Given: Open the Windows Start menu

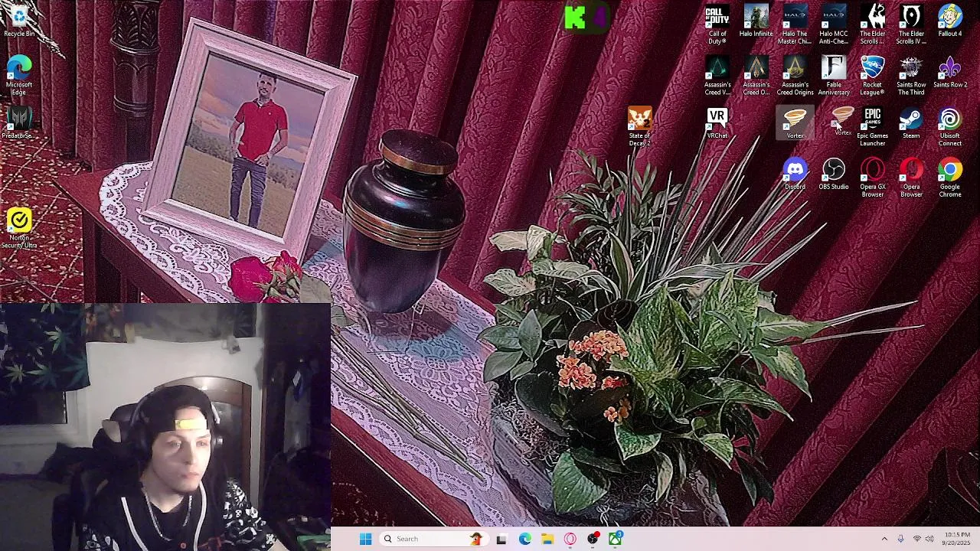Looking at the screenshot, I should (x=366, y=539).
